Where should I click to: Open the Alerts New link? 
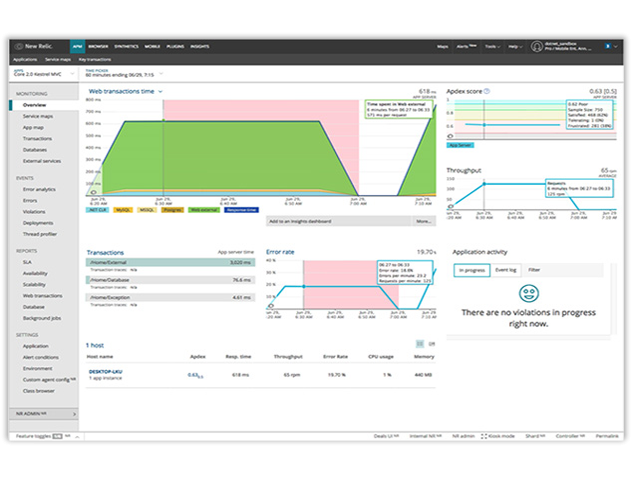(466, 46)
